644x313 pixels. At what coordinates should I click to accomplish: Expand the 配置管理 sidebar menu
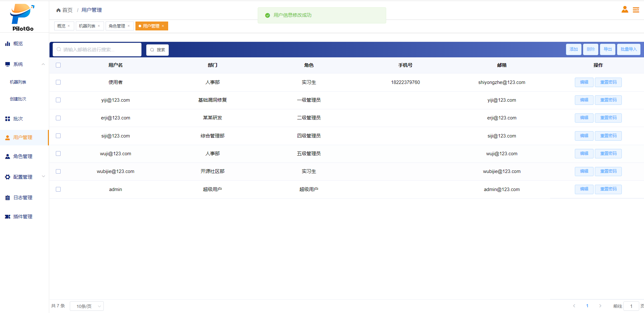[43, 177]
